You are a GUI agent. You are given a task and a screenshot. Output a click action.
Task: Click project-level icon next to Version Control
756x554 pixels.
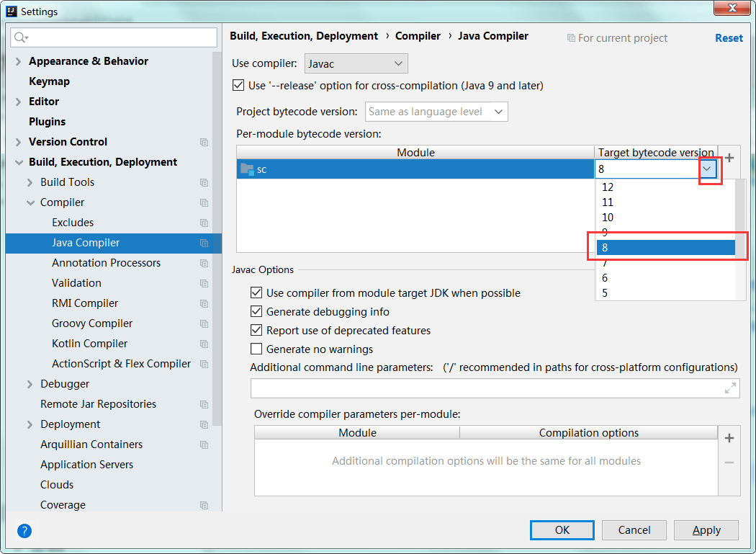pyautogui.click(x=204, y=143)
